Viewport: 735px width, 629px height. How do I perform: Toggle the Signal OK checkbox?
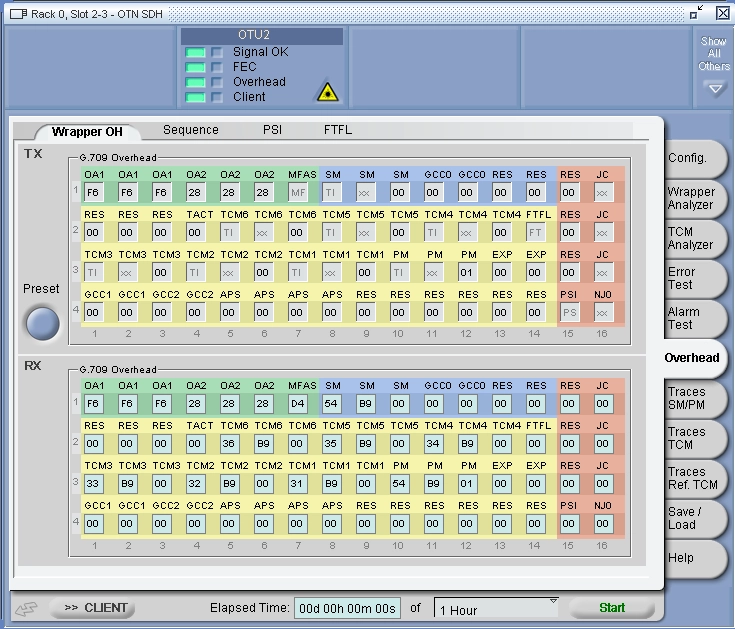[x=217, y=52]
